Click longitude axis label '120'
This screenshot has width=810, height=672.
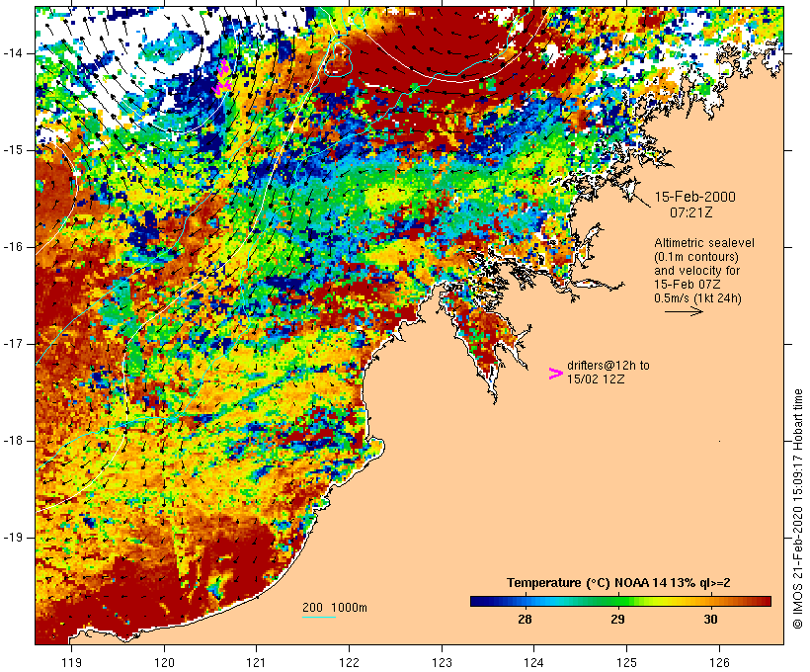click(x=164, y=663)
